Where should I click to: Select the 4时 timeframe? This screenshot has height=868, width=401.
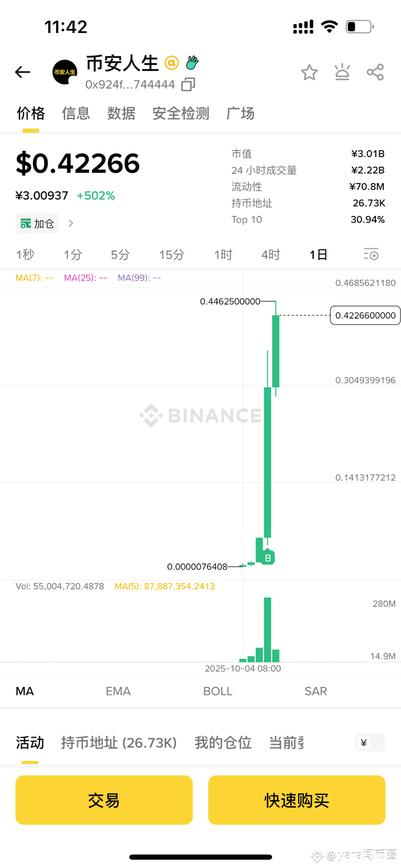point(271,255)
